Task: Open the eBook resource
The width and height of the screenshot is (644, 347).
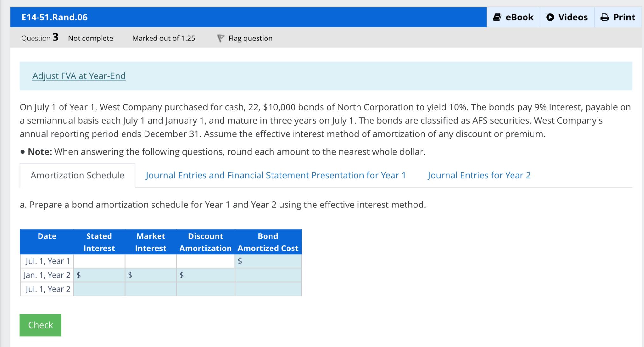Action: tap(513, 17)
